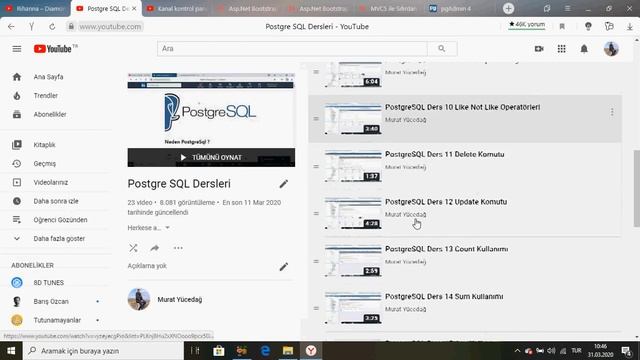Open PostgreSQL Ders 13 Count Kullanımı video
The width and height of the screenshot is (640, 360).
[x=447, y=249]
